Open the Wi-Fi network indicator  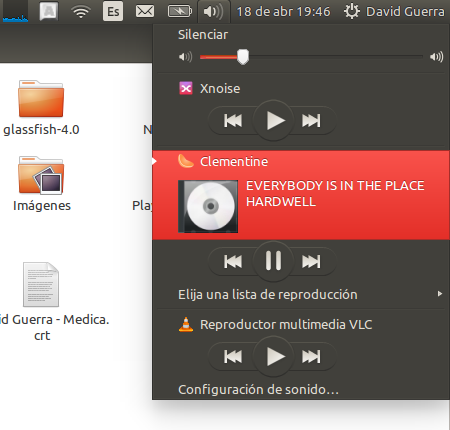tap(81, 12)
